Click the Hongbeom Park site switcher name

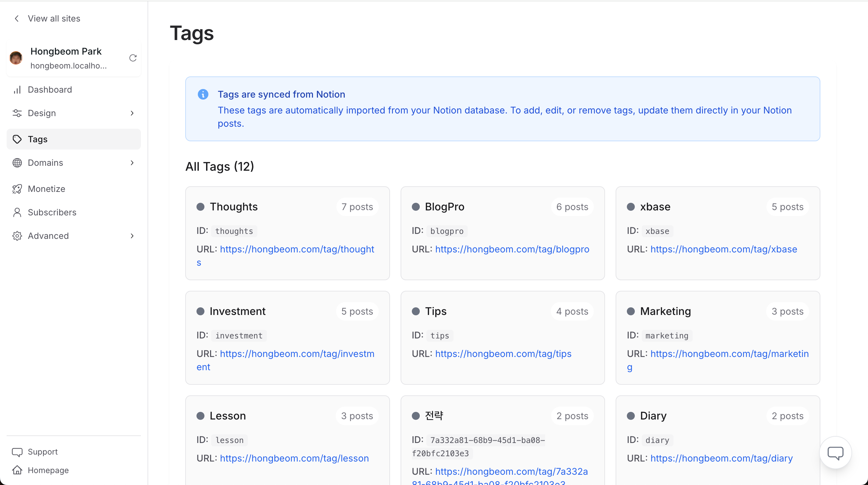pos(66,51)
